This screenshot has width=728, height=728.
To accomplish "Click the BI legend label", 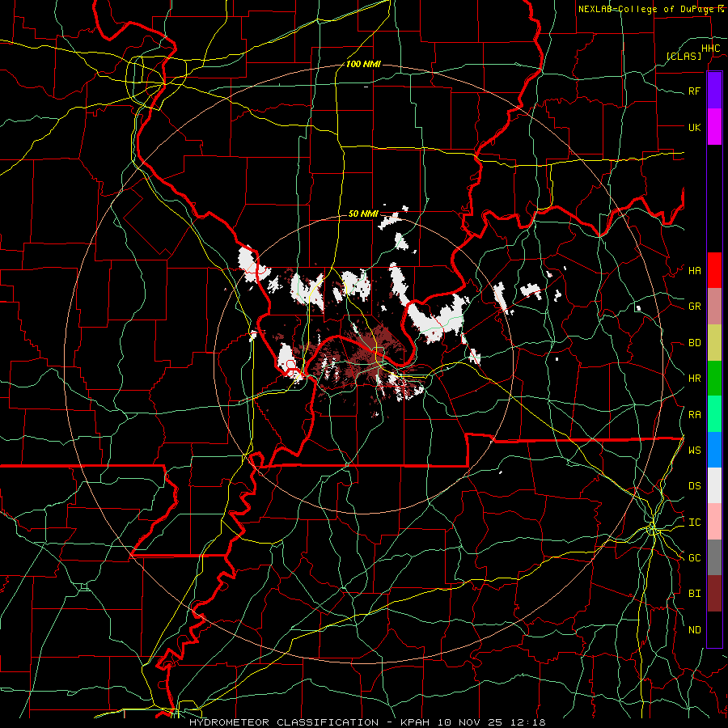I will pyautogui.click(x=695, y=594).
